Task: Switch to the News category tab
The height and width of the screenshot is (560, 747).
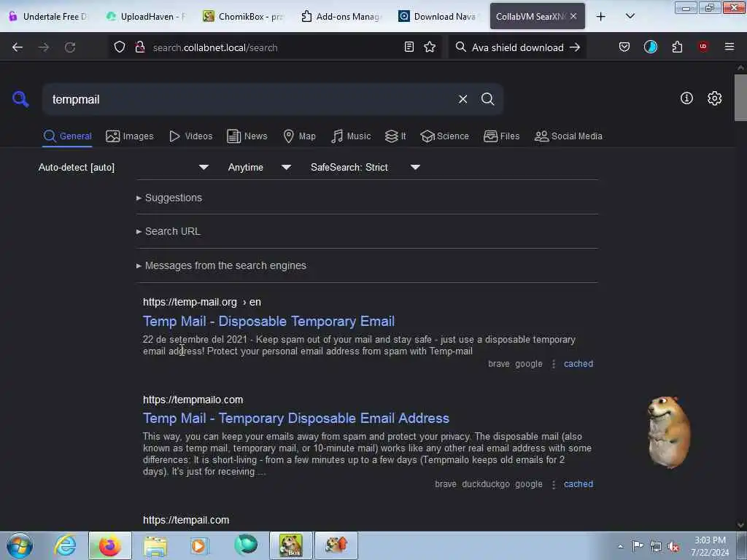Action: [x=247, y=136]
